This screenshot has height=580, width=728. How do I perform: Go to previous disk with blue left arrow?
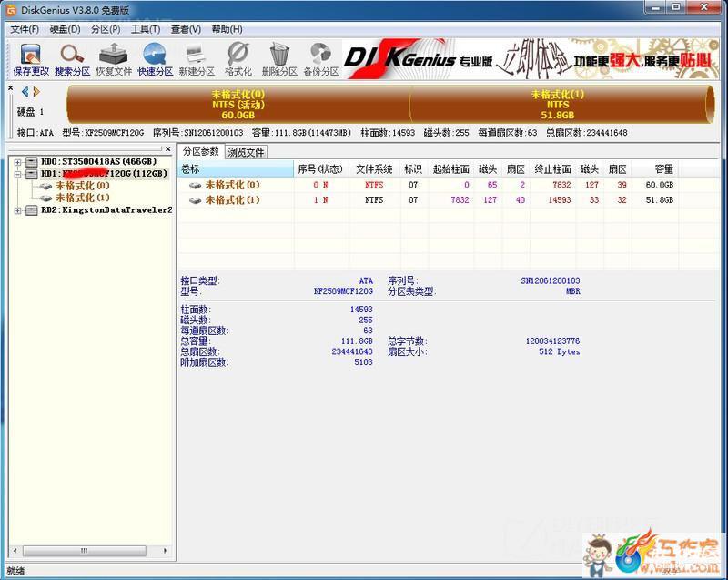click(x=25, y=91)
